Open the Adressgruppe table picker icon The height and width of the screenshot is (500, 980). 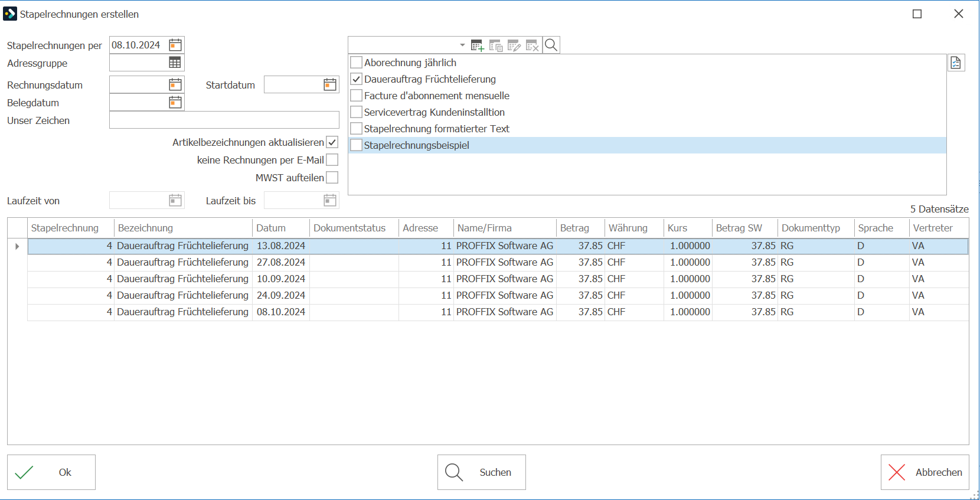click(x=175, y=63)
